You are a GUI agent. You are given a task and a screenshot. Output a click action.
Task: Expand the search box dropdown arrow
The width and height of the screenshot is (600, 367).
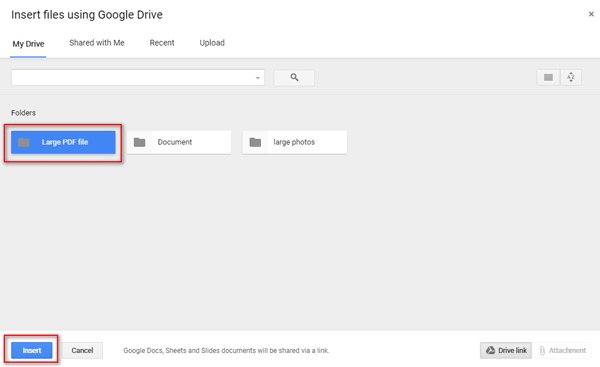pyautogui.click(x=258, y=78)
